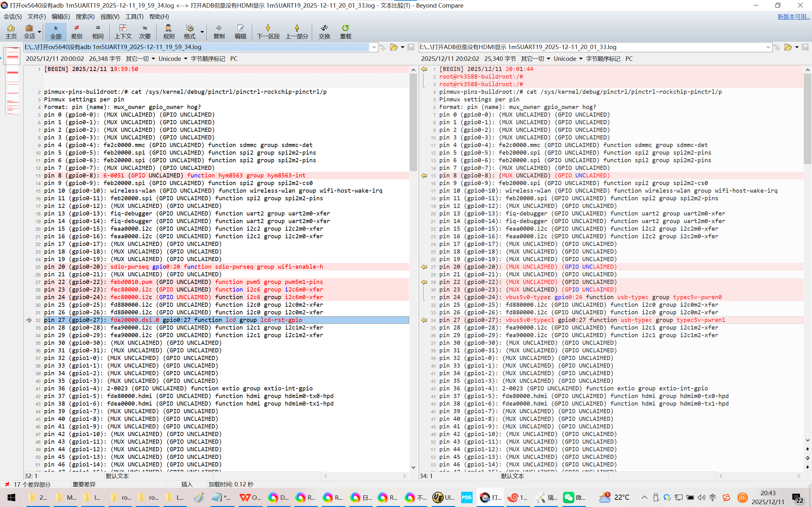Toggle the Show Same (相同) filter

pyautogui.click(x=98, y=31)
